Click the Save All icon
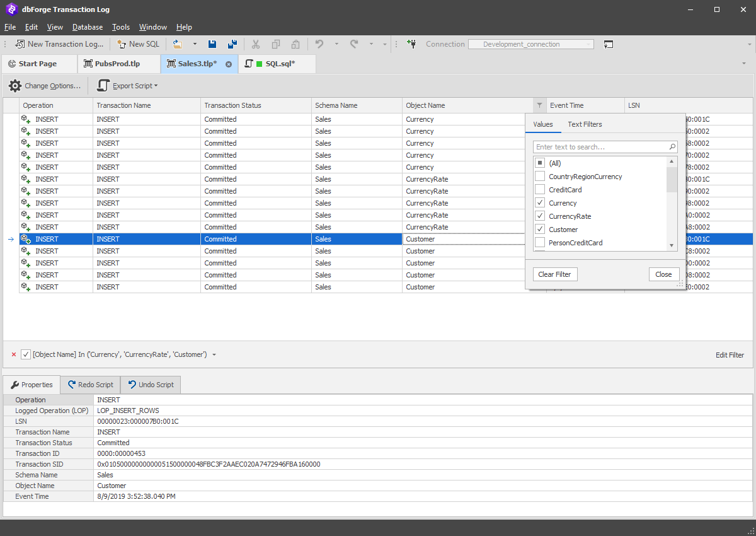Screen dimensions: 756x536 232,44
